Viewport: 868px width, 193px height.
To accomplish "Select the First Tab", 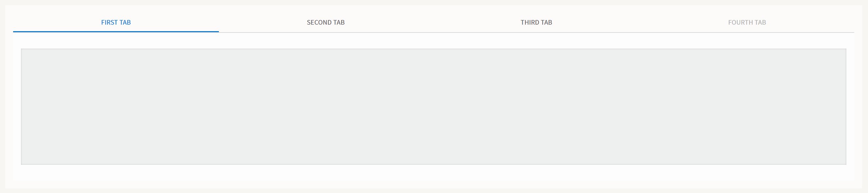I will pyautogui.click(x=116, y=22).
